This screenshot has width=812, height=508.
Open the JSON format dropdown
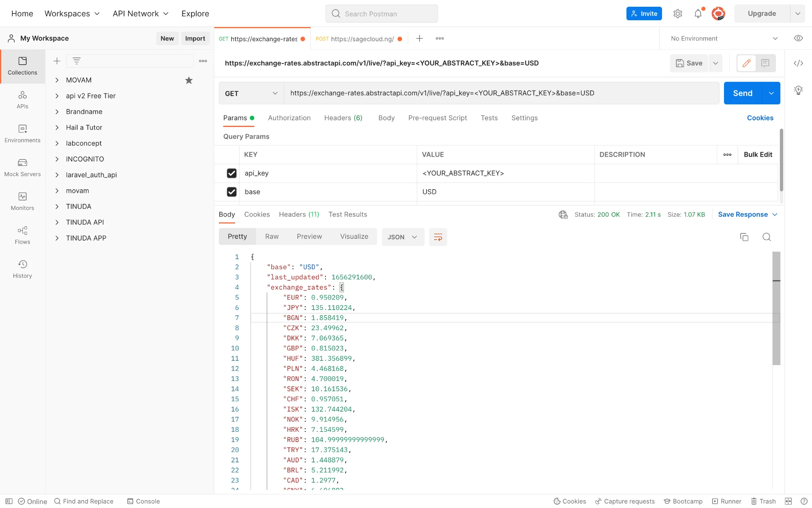(402, 237)
